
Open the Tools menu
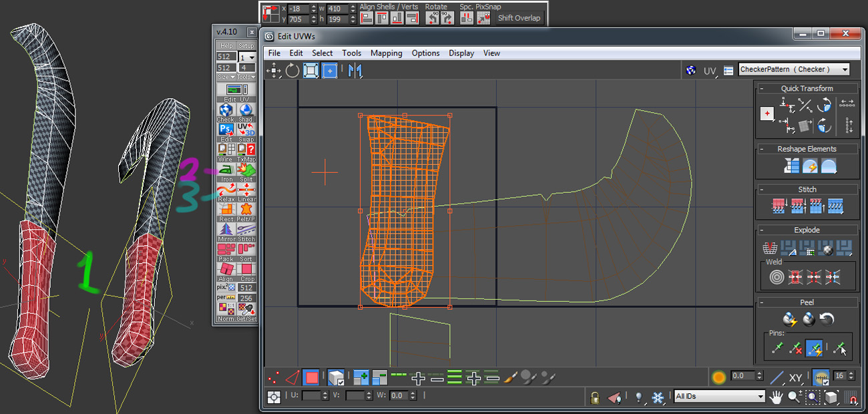click(x=351, y=53)
